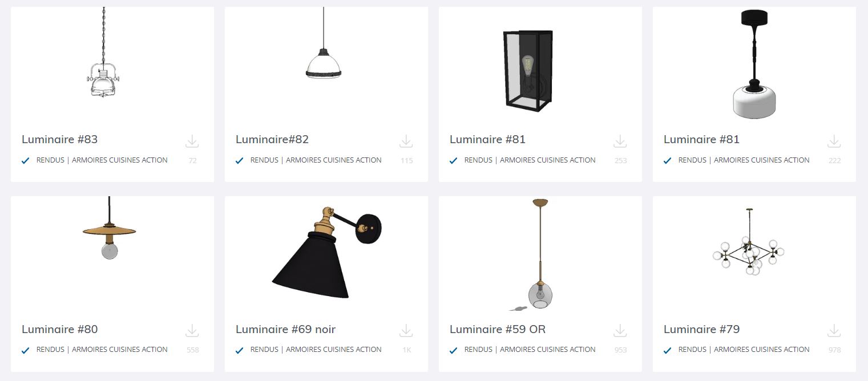Click download icon for Luminaire #59 OR
The image size is (868, 381).
click(x=620, y=330)
